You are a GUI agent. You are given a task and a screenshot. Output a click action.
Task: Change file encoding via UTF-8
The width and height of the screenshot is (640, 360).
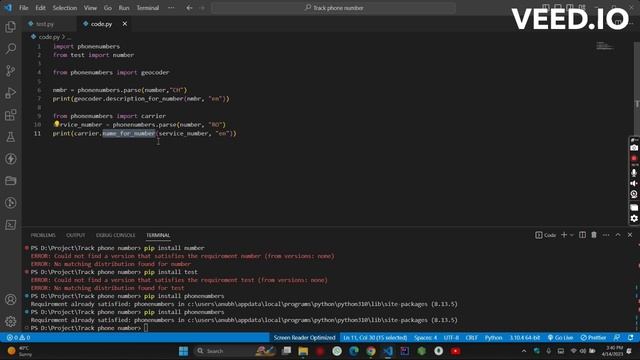click(451, 338)
